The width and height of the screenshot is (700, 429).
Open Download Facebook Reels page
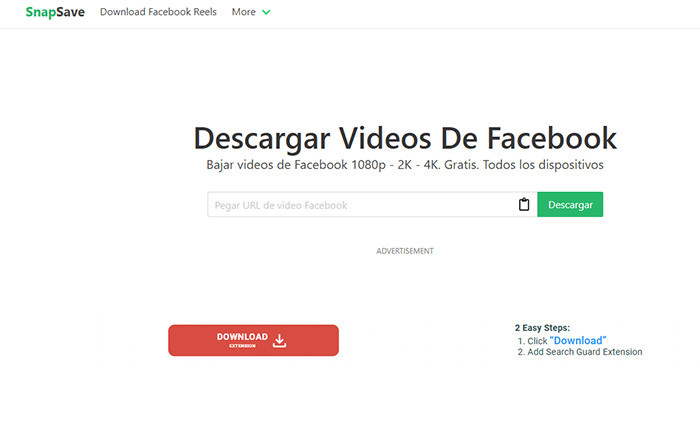coord(158,12)
